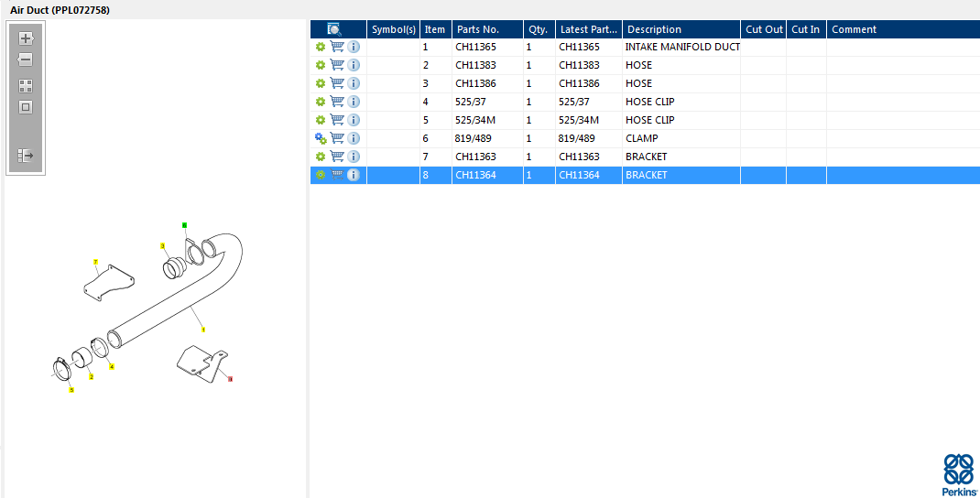Viewport: 980px width, 498px height.
Task: Click gear icon for INTAKE MANIFOLD DUCT row
Action: (320, 47)
